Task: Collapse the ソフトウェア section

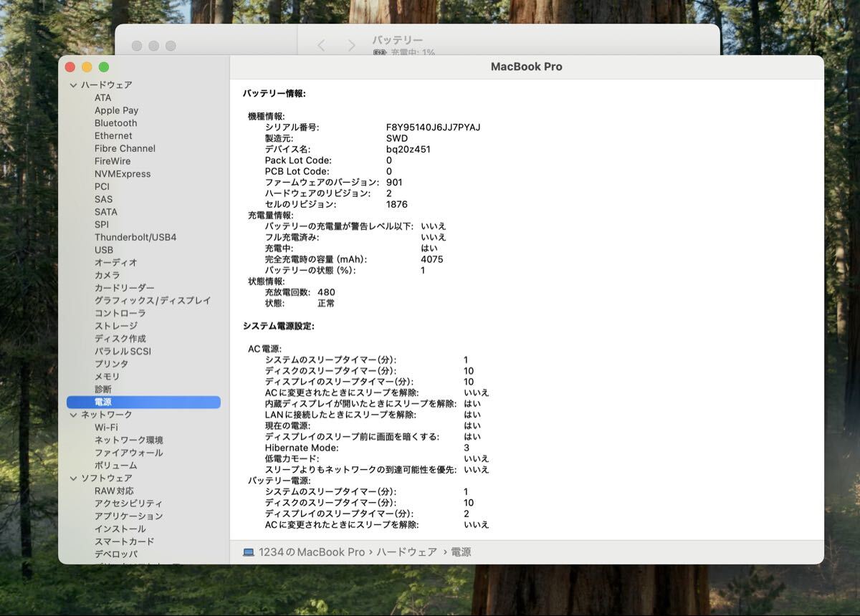Action: pyautogui.click(x=73, y=478)
